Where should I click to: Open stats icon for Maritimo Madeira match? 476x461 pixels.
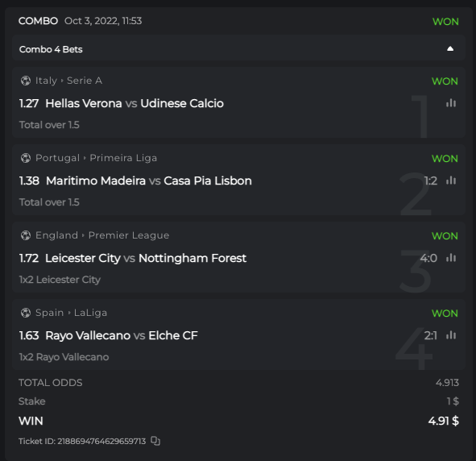[451, 181]
